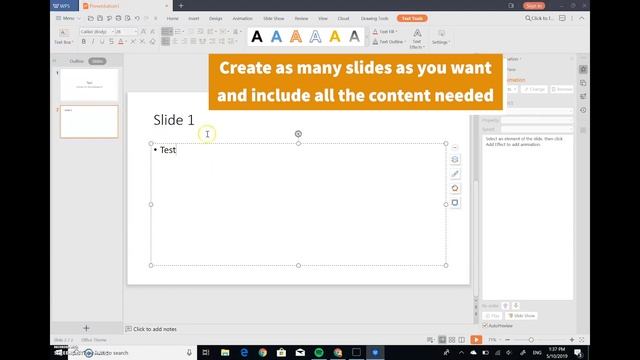Viewport: 640px width, 360px height.
Task: Toggle the Slides view pill in panel
Action: (x=97, y=61)
